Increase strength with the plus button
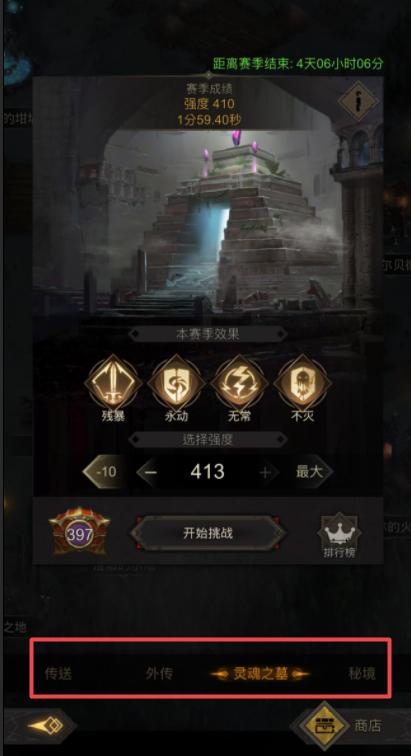The image size is (411, 756). tap(265, 472)
